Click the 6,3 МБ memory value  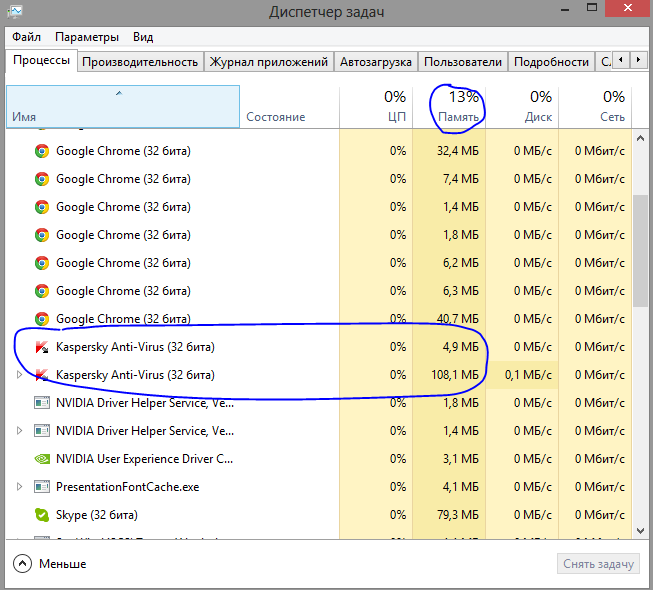[461, 291]
